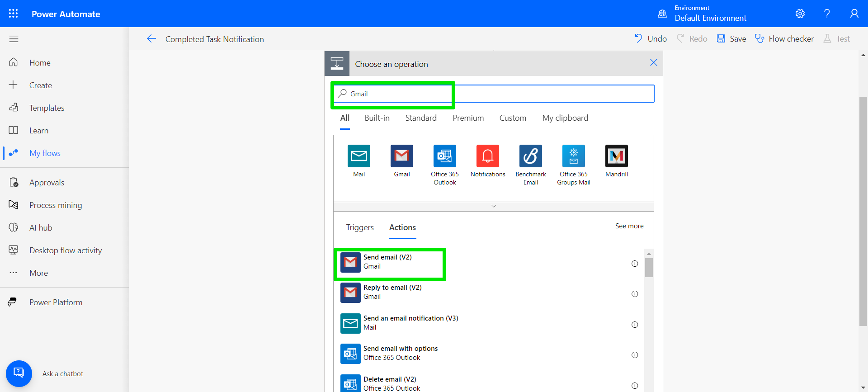Switch to the Premium tab
Image resolution: width=868 pixels, height=392 pixels.
pyautogui.click(x=468, y=118)
